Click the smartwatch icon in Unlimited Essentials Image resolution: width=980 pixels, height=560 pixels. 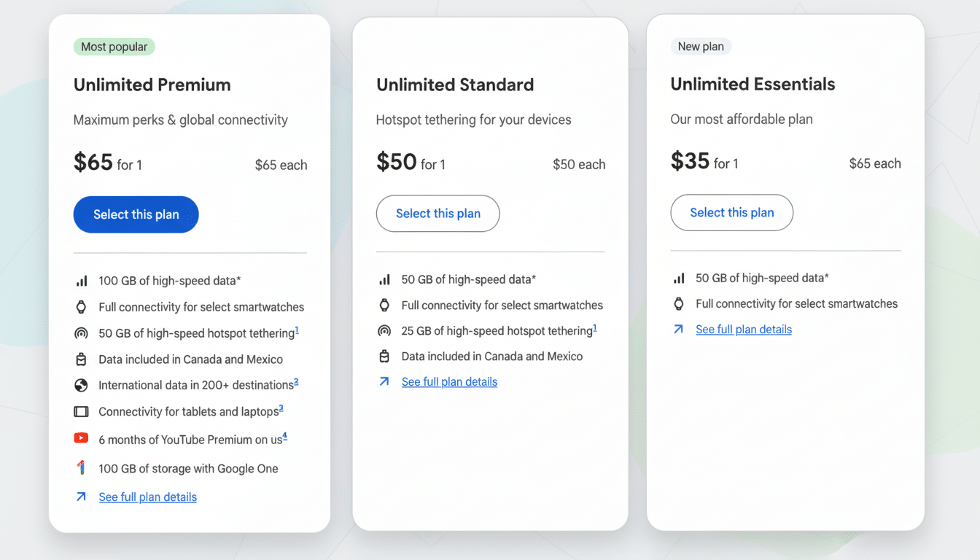(x=679, y=303)
